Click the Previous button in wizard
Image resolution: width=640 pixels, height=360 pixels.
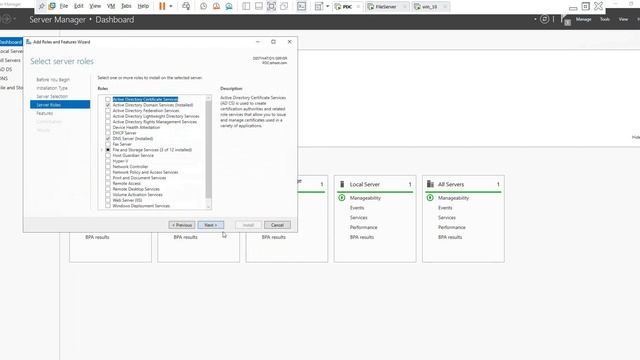182,225
